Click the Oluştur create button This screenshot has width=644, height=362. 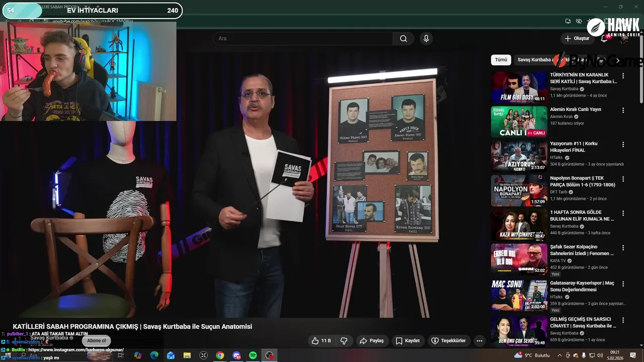[577, 39]
